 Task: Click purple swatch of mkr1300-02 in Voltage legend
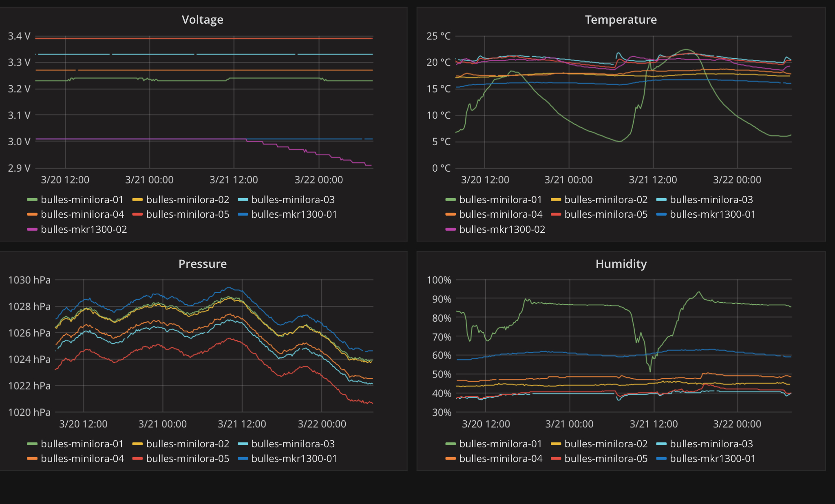pyautogui.click(x=32, y=230)
